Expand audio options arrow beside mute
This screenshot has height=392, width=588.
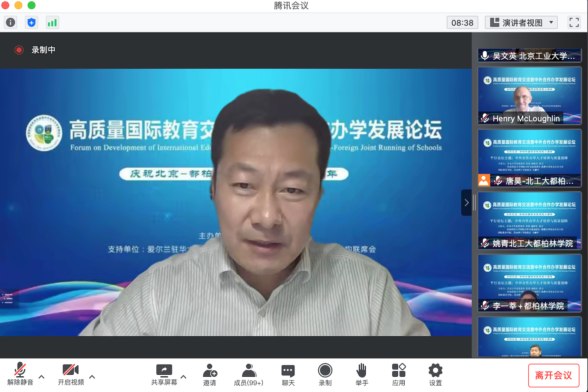[x=42, y=377]
